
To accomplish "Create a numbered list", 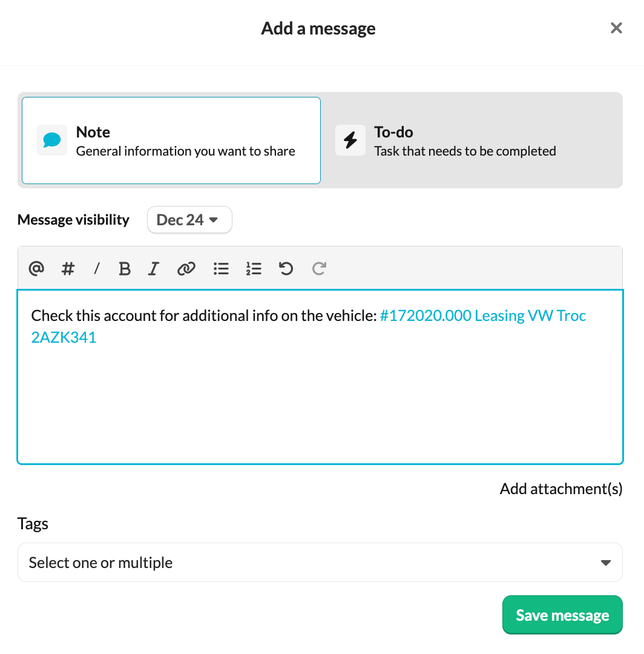I will [x=254, y=268].
